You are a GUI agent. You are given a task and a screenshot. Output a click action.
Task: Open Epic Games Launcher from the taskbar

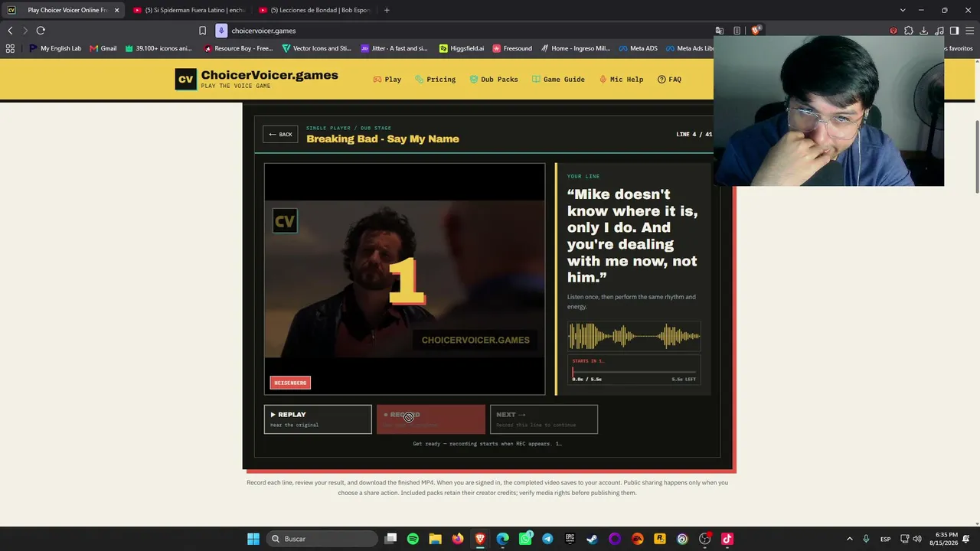(570, 539)
